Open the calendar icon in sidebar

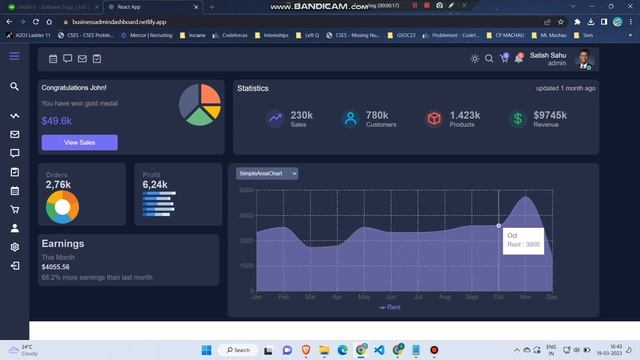[x=15, y=191]
